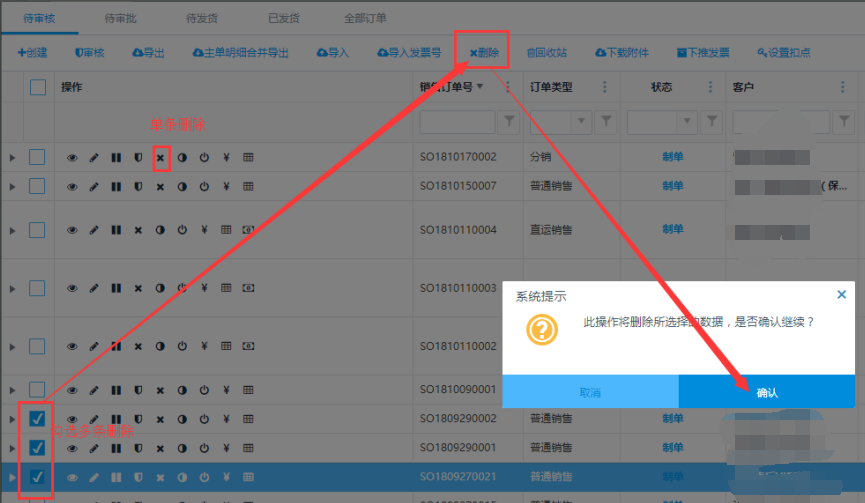Click the pencil edit icon for order SO1810110004
Image resolution: width=865 pixels, height=503 pixels.
point(94,230)
